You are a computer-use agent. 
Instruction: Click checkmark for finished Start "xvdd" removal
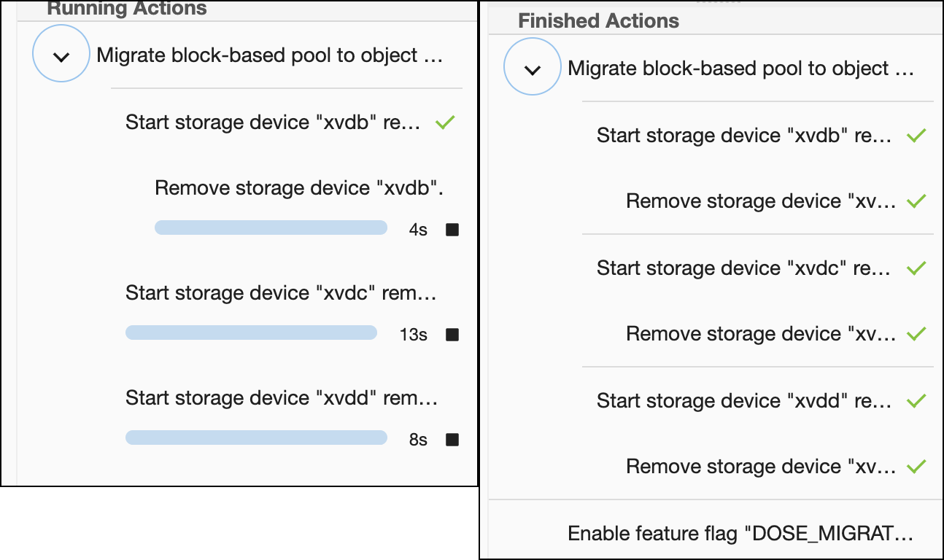tap(916, 401)
